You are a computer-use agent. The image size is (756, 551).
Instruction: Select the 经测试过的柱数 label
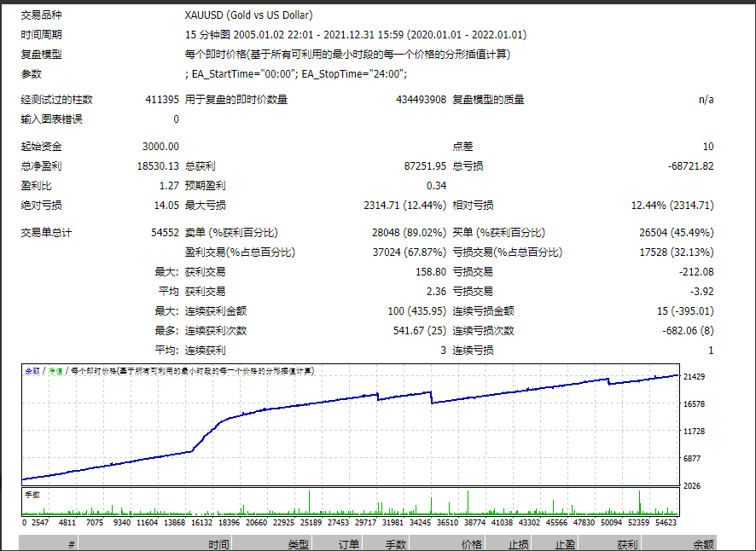[x=56, y=99]
